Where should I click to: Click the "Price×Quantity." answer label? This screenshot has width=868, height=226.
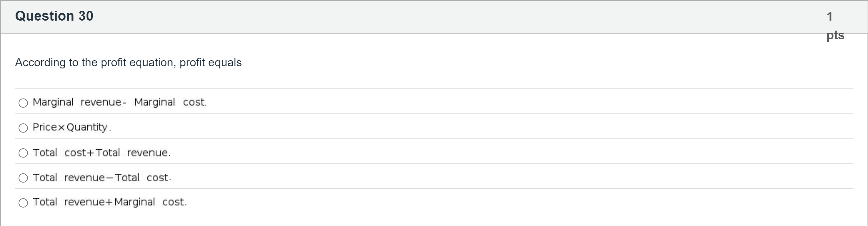tap(72, 127)
